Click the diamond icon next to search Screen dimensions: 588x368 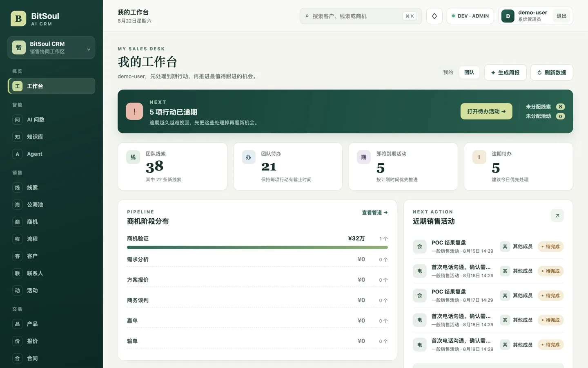pos(434,16)
